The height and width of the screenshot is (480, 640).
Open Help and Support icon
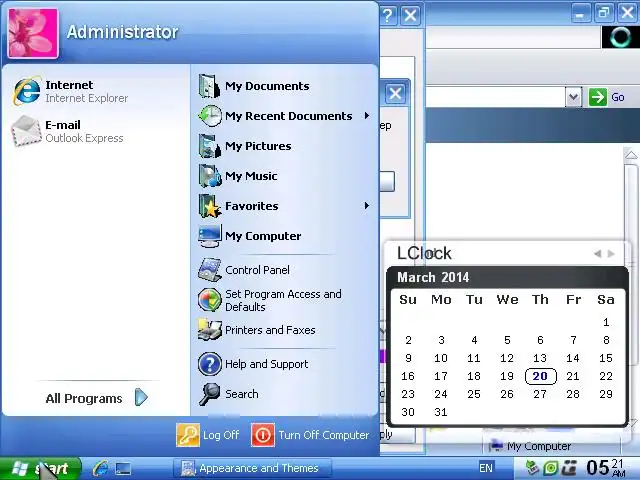(210, 364)
